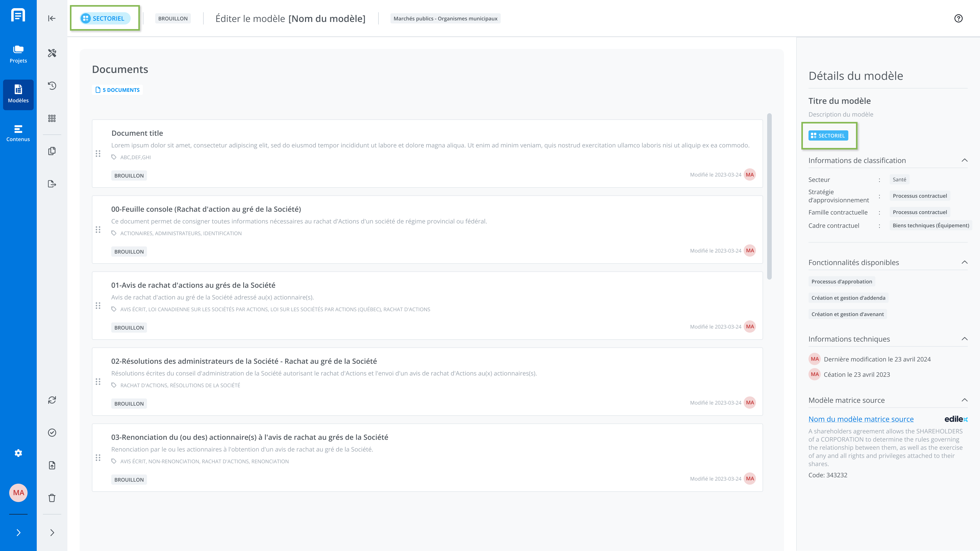This screenshot has height=551, width=980.
Task: Collapse Fonctionnalités disponibles section
Action: (964, 262)
